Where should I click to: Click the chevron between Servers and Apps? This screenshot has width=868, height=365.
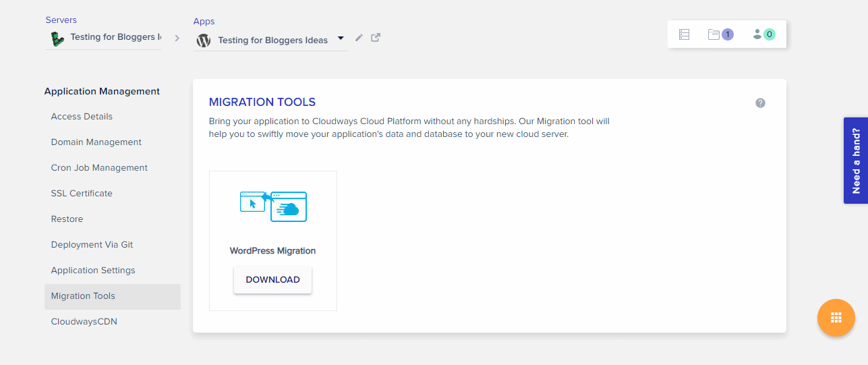pos(177,38)
